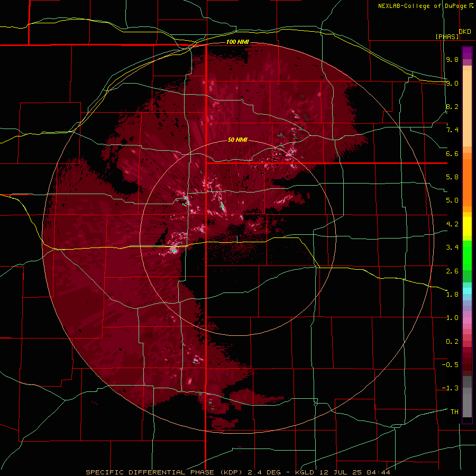476x476 pixels.
Task: Click the 5.0 value on the color scale
Action: pos(452,200)
